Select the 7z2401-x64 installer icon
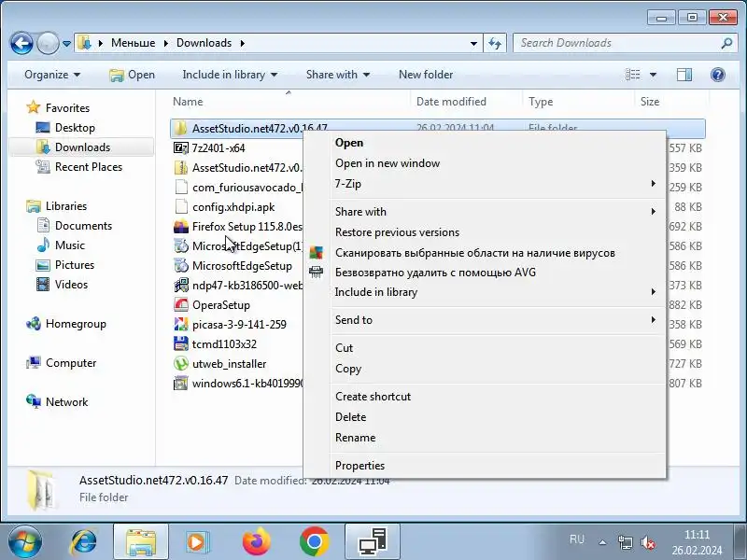Viewport: 747px width, 560px height. 180,148
